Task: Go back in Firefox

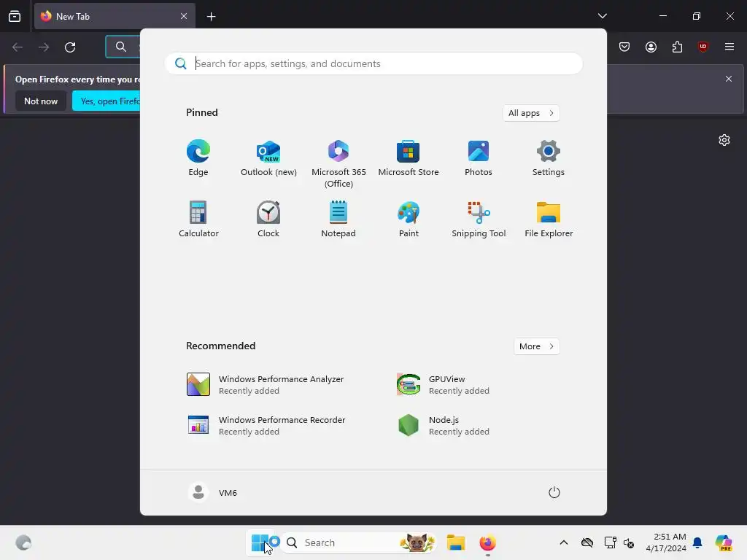Action: coord(18,47)
